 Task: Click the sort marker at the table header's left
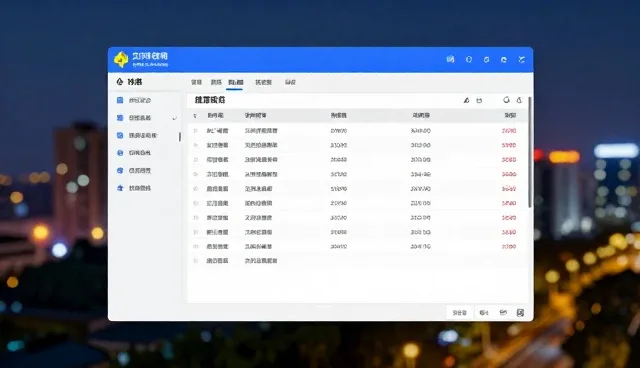tap(195, 116)
